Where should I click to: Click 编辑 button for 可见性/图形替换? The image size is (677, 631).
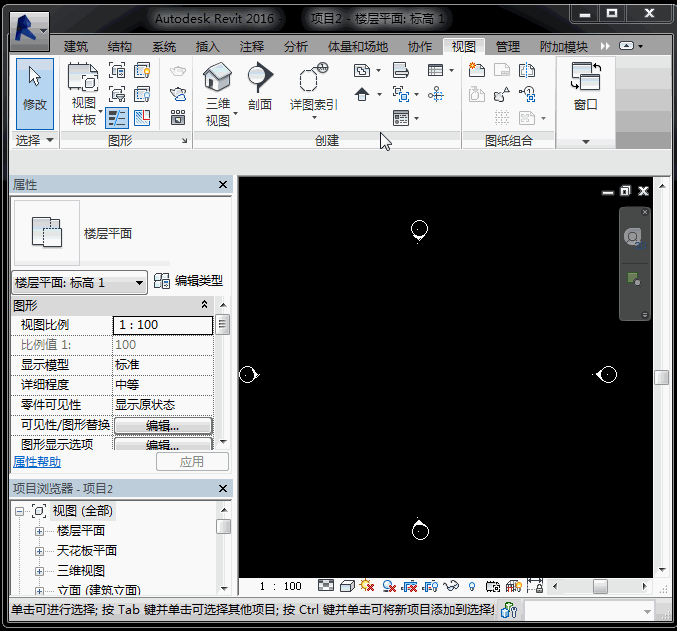point(162,425)
